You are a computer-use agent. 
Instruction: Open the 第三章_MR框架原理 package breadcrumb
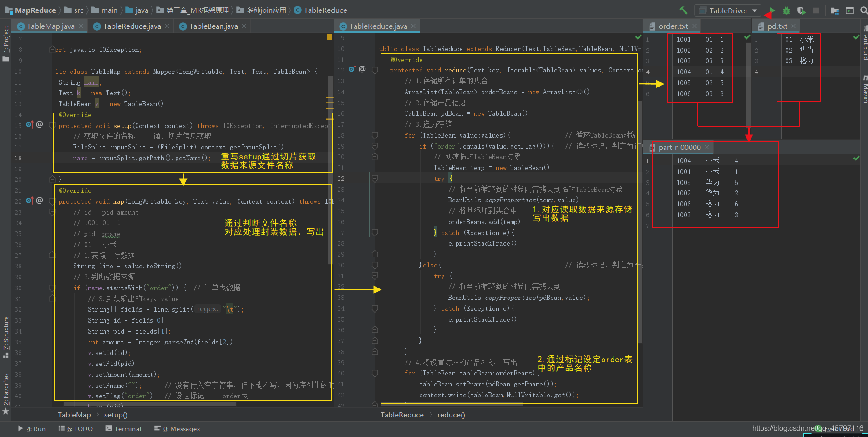pyautogui.click(x=193, y=10)
